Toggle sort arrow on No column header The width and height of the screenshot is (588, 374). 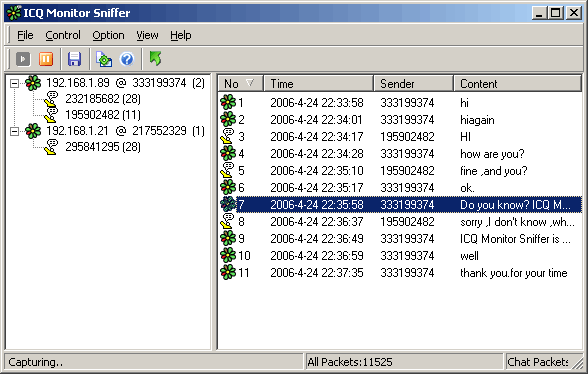(250, 83)
